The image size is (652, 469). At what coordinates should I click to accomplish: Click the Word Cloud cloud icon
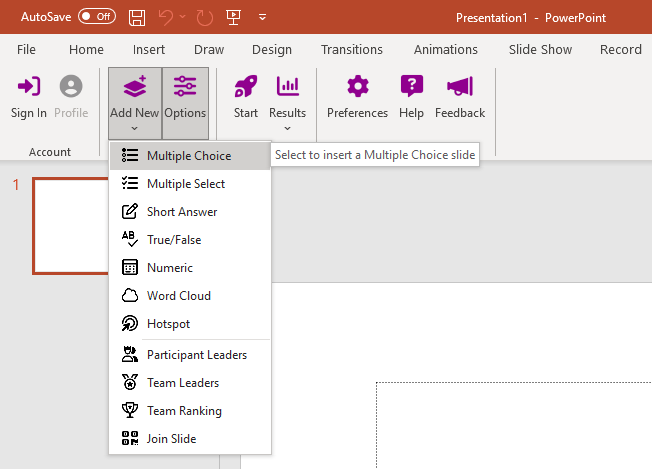(130, 295)
